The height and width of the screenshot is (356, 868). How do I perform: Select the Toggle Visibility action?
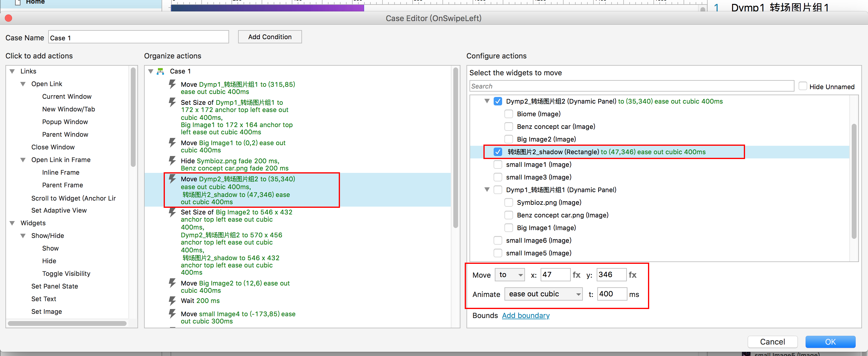66,273
